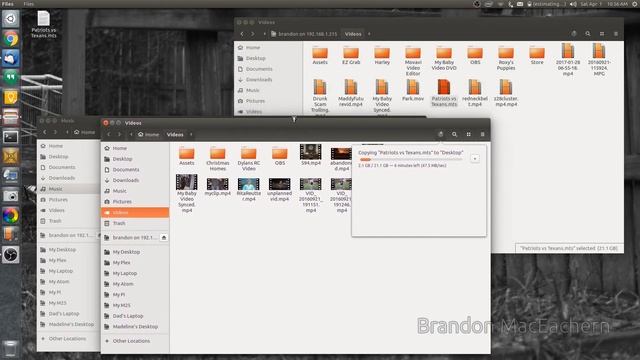The height and width of the screenshot is (360, 640).
Task: Select the Assets folder in the front Videos window
Action: click(187, 156)
